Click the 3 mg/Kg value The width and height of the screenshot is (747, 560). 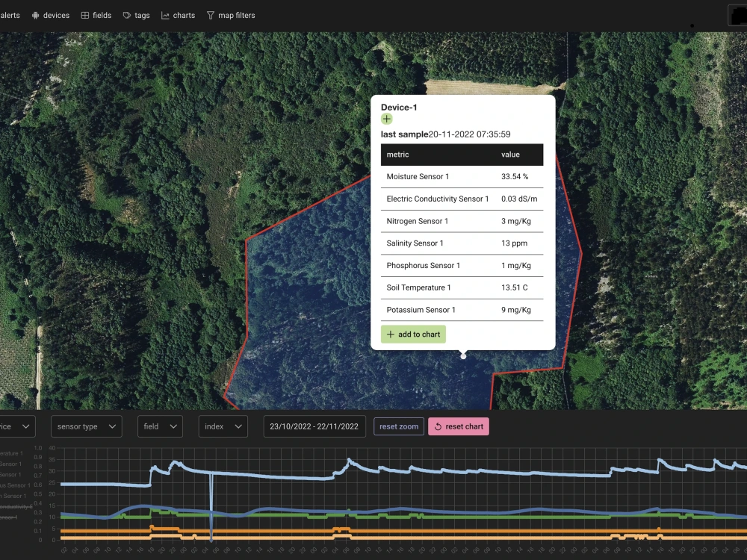(x=516, y=221)
